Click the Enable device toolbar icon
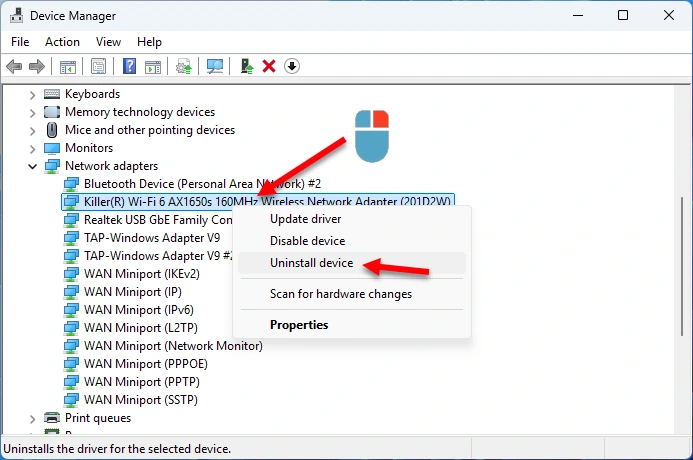Image resolution: width=693 pixels, height=460 pixels. click(x=247, y=66)
